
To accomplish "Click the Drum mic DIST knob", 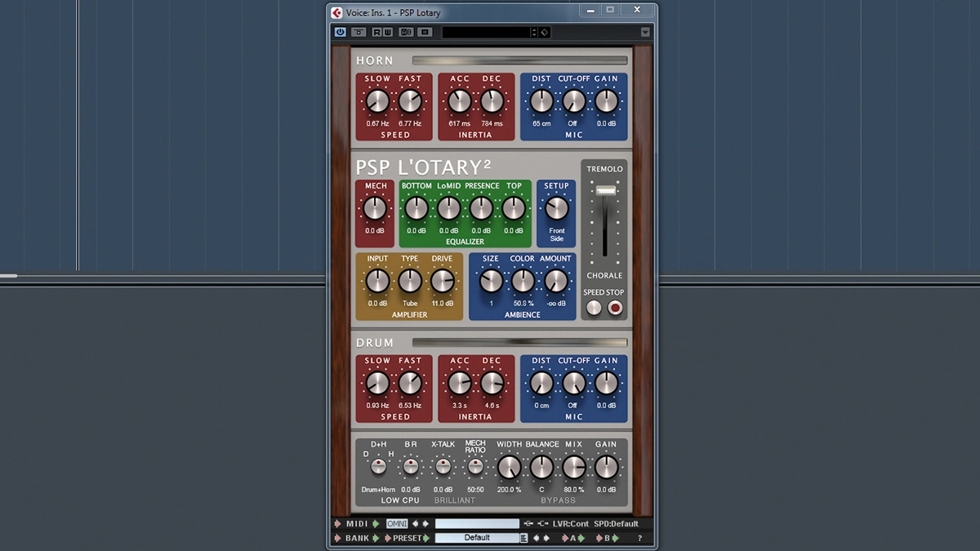I will 541,383.
